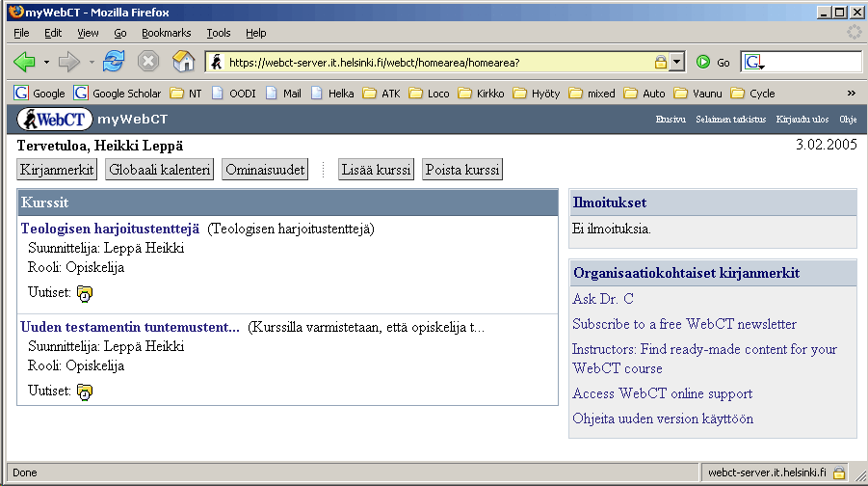
Task: Reload the page with the Refresh icon
Action: point(114,62)
